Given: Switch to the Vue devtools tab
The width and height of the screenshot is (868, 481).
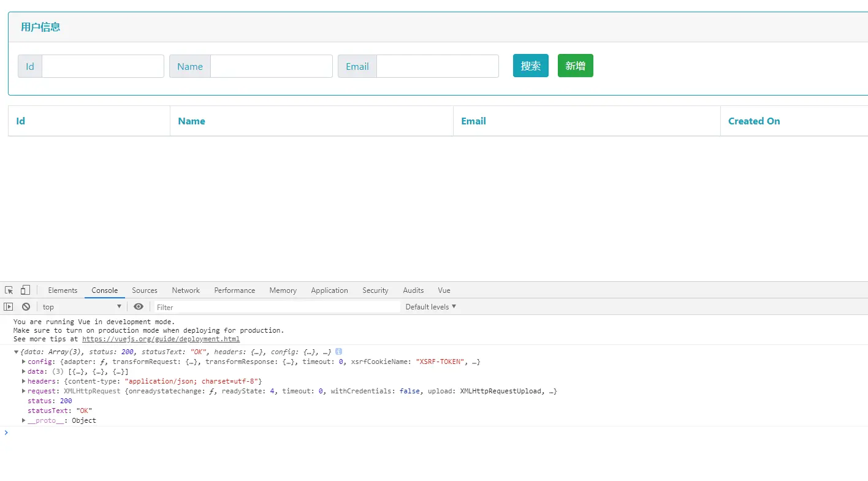Looking at the screenshot, I should pos(444,290).
